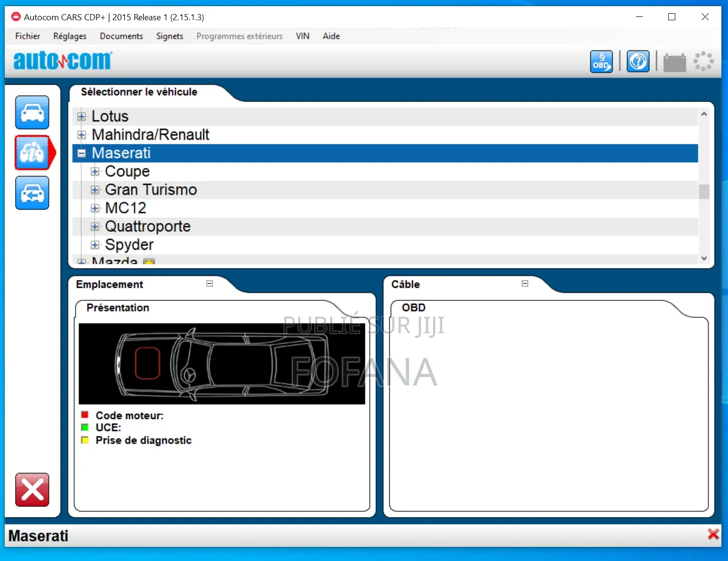Minimize the Autocom window
Screen dimensions: 728x561
click(639, 17)
